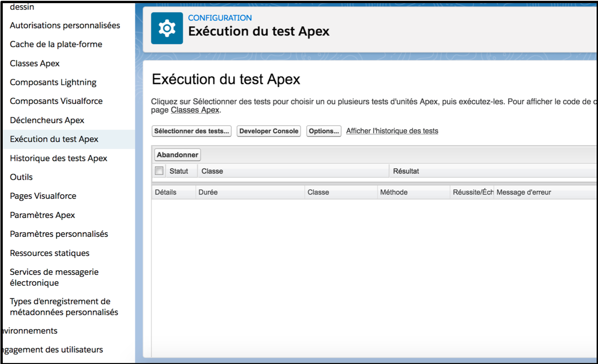Screen dimensions: 598x364
Task: Click the Résultat column header
Action: (x=493, y=171)
